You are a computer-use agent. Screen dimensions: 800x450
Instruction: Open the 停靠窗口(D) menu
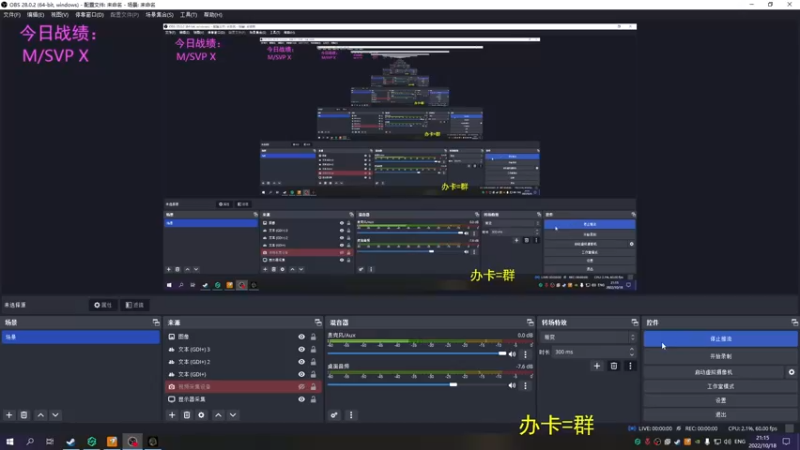(x=89, y=15)
